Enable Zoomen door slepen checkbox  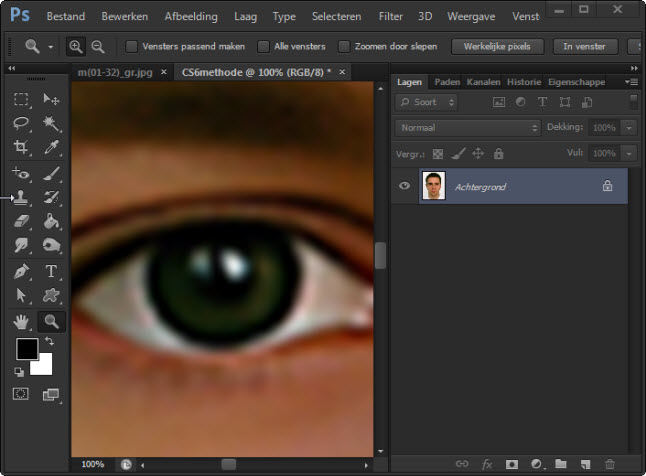point(344,47)
